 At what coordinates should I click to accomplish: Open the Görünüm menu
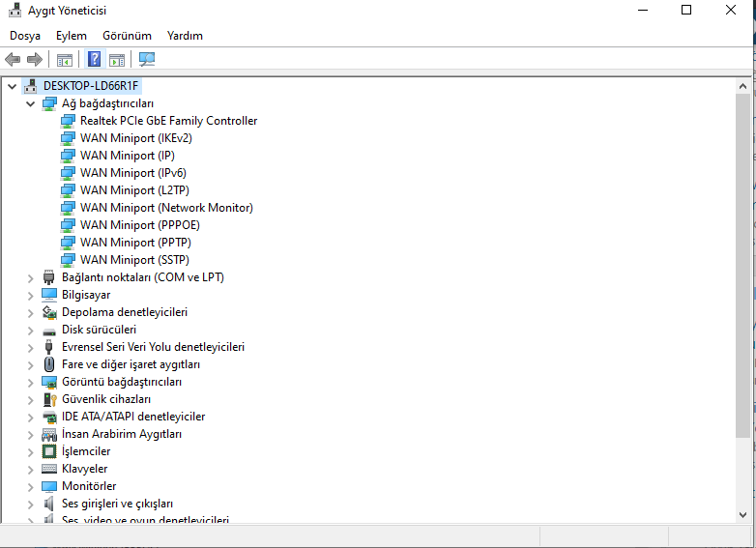[127, 36]
